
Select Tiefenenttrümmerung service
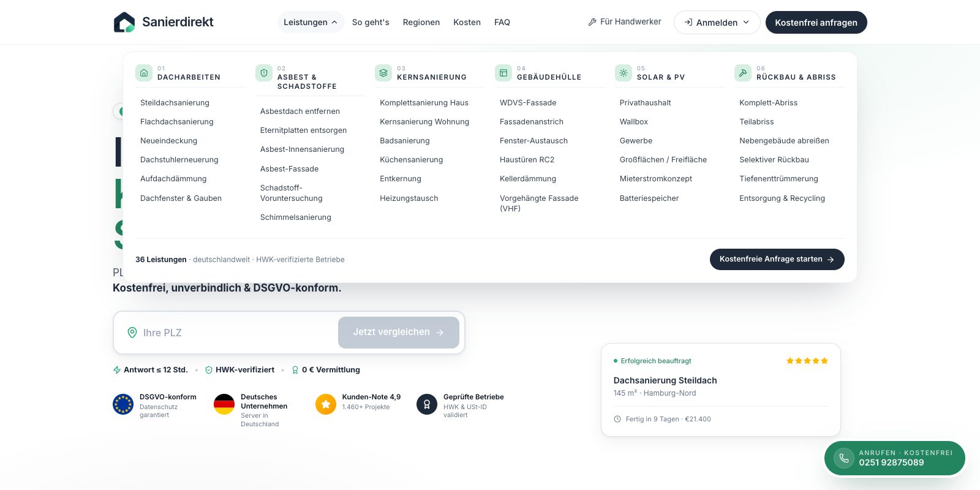[x=778, y=178]
